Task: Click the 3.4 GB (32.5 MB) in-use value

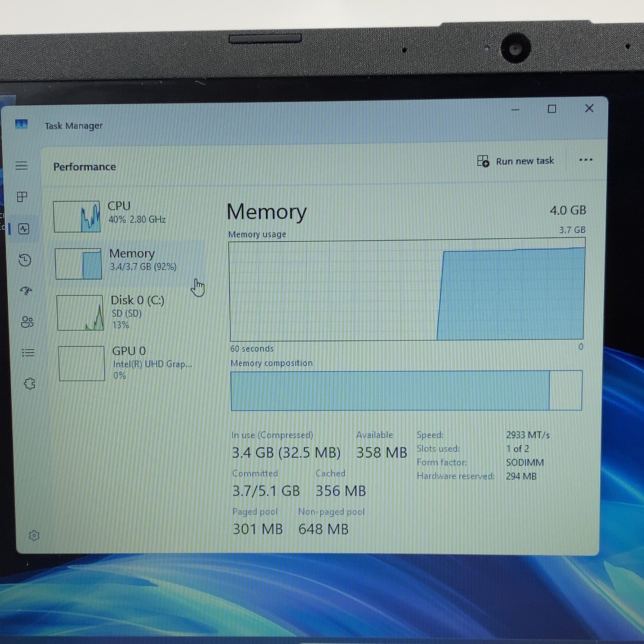Action: [x=286, y=453]
